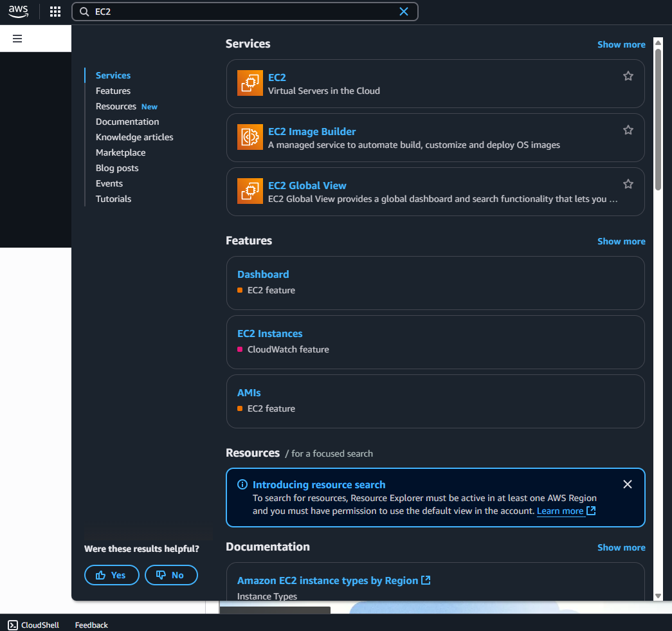Open the hamburger navigation menu
The width and height of the screenshot is (672, 631).
pos(17,38)
